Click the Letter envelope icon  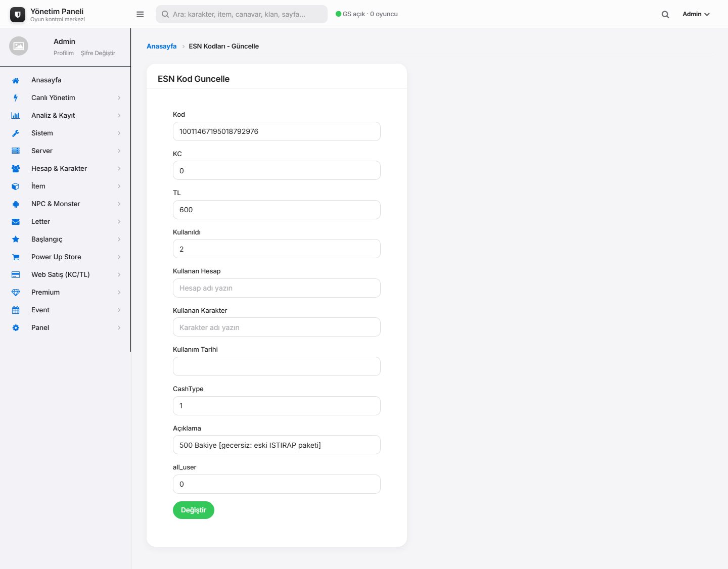[x=16, y=222]
